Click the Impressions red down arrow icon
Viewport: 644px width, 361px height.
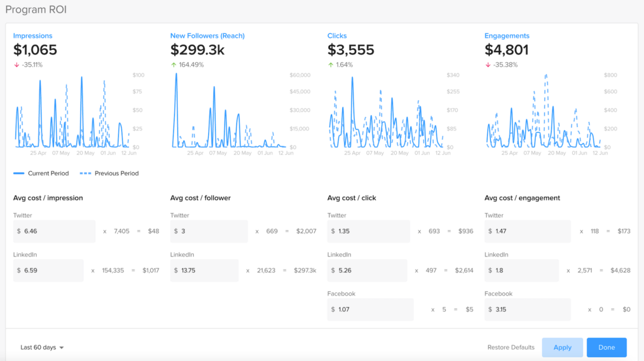16,65
